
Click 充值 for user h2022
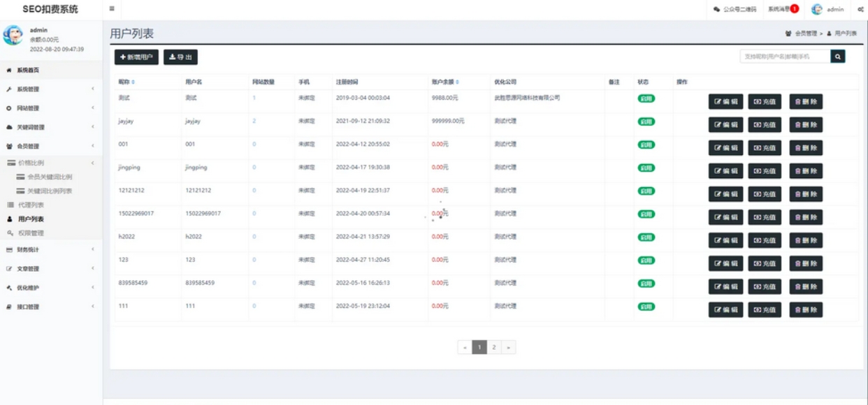point(765,240)
